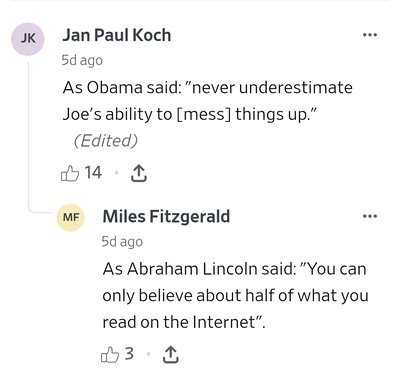This screenshot has width=400, height=386.
Task: Click the (Edited) label
Action: coord(106,140)
